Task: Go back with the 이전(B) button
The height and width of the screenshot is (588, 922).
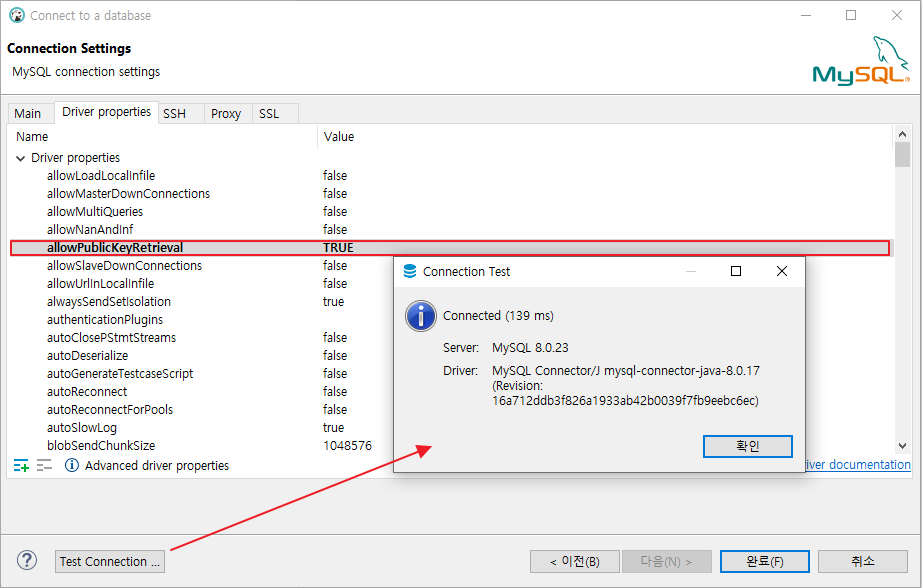Action: click(x=574, y=562)
